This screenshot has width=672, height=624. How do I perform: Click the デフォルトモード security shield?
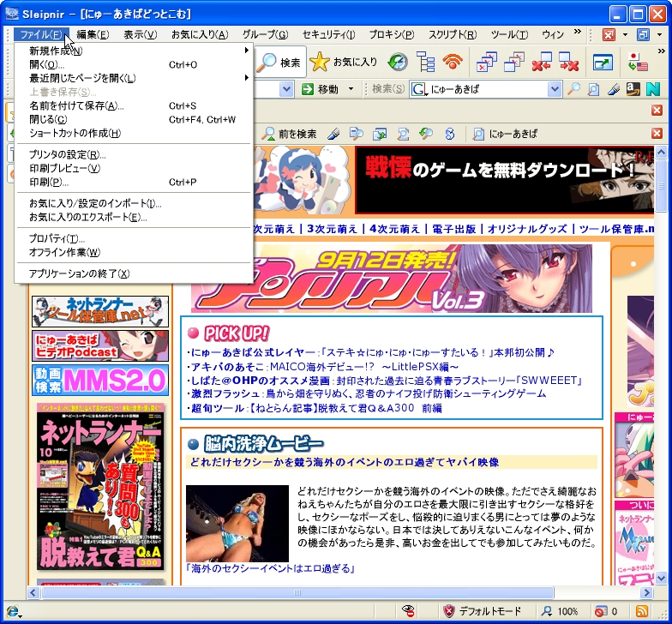482,610
